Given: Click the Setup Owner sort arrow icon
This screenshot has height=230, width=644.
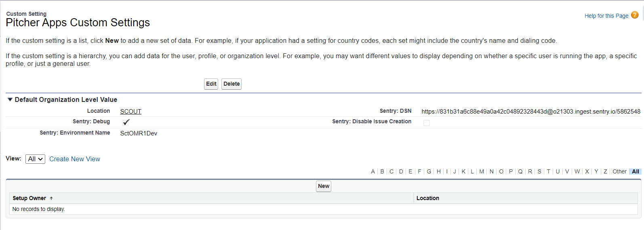Looking at the screenshot, I should (x=51, y=198).
